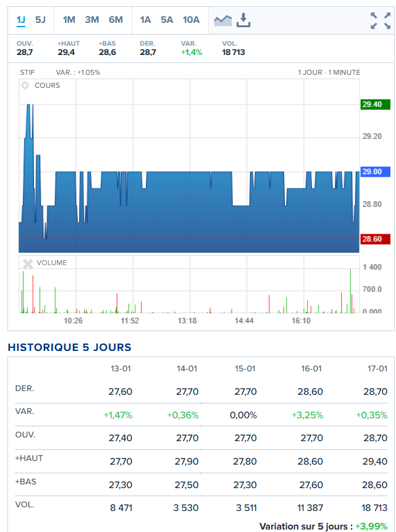This screenshot has height=532, width=396.
Task: Expand chart to fullscreen with arrows icon
Action: tap(380, 20)
